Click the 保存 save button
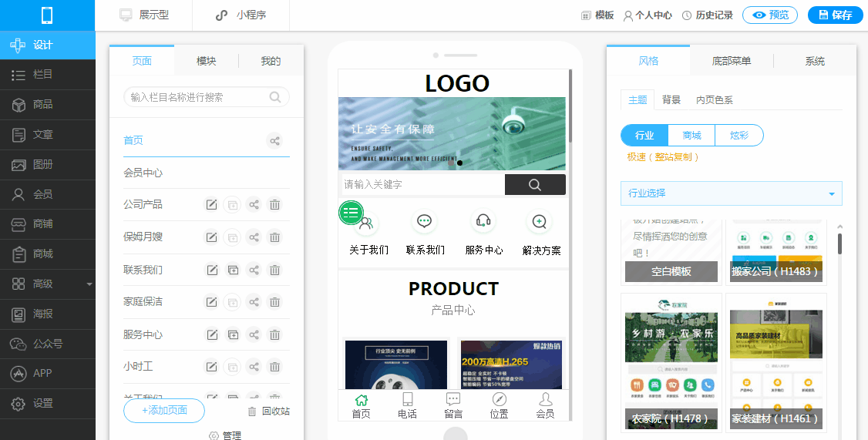 (836, 15)
